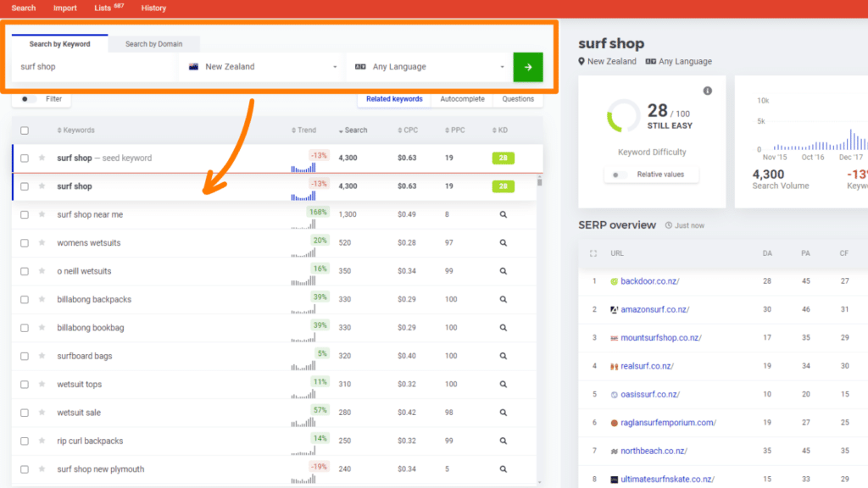Check the select-all keywords checkbox
Screen dimensions: 868x488
point(25,130)
